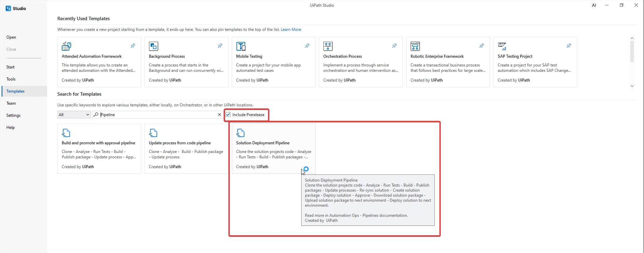Click the SAP Testing Project icon

(502, 46)
